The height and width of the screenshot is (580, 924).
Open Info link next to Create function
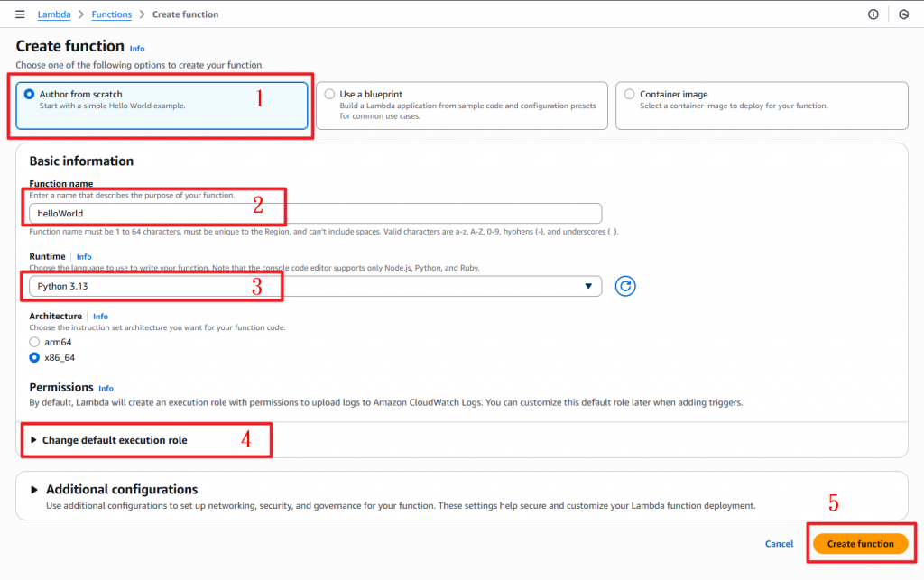pyautogui.click(x=137, y=49)
